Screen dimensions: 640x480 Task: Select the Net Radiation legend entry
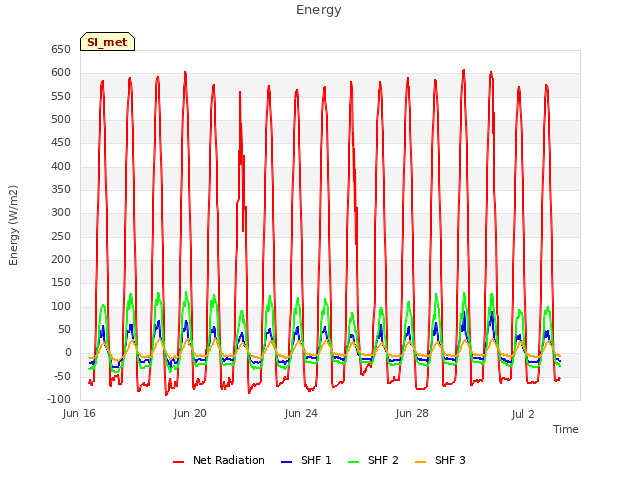(x=219, y=460)
